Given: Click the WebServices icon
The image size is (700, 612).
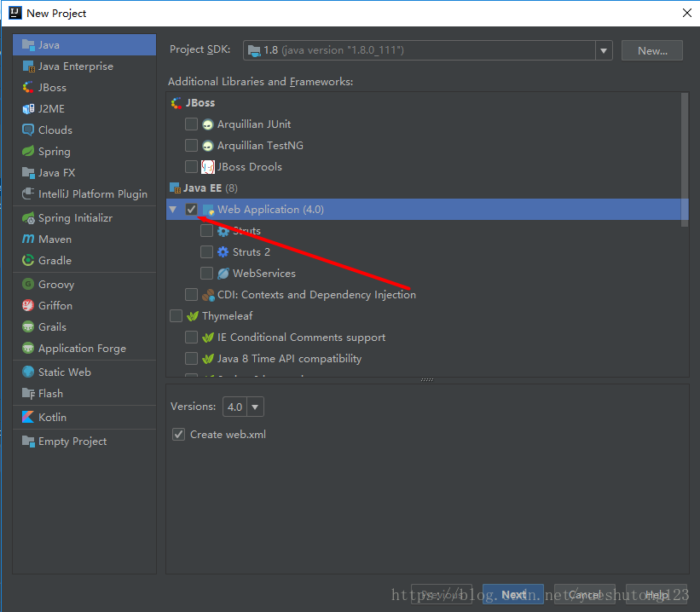Looking at the screenshot, I should [223, 274].
